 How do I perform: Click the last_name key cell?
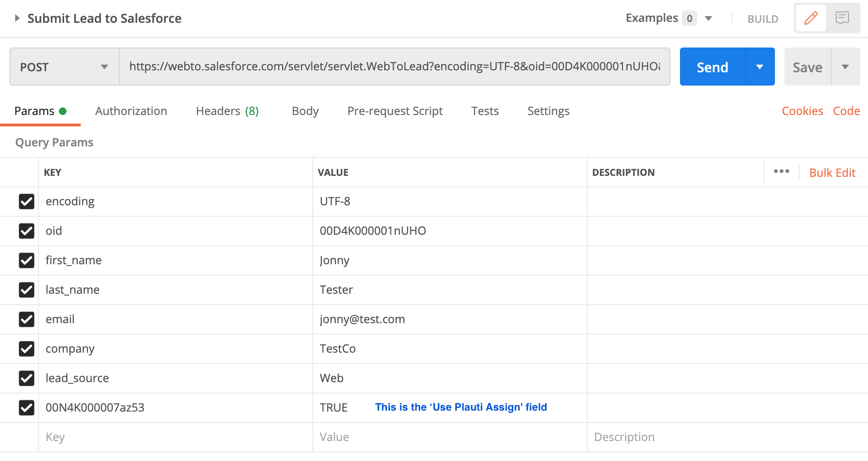point(176,290)
